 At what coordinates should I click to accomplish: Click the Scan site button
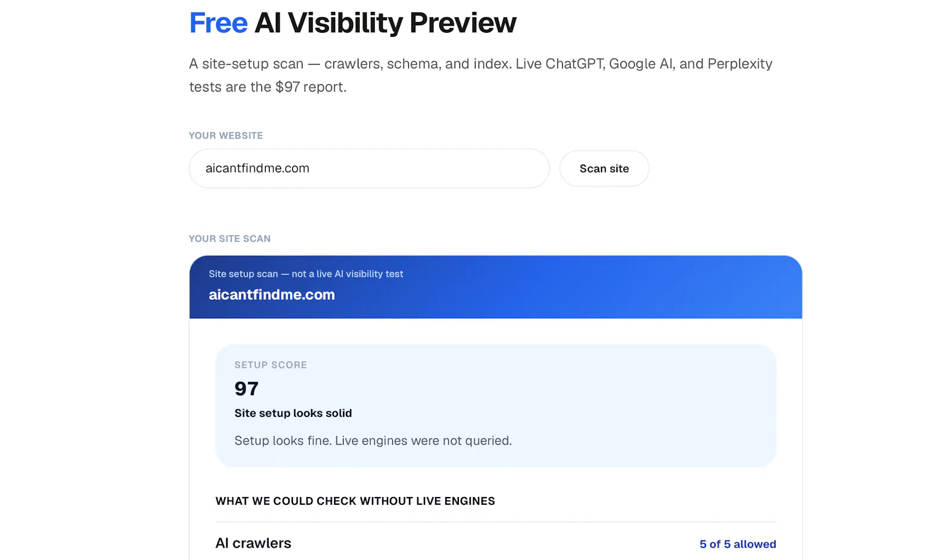tap(604, 169)
